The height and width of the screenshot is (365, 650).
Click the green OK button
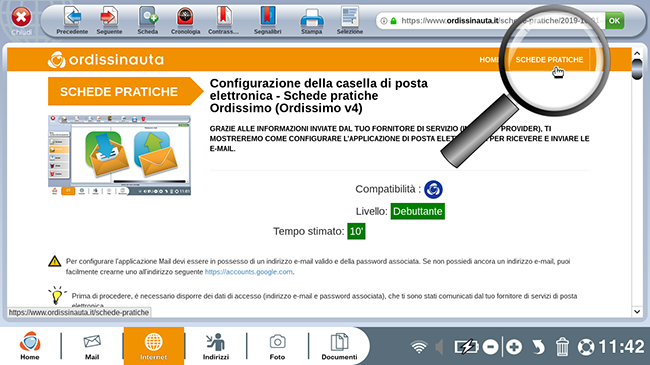click(x=614, y=20)
